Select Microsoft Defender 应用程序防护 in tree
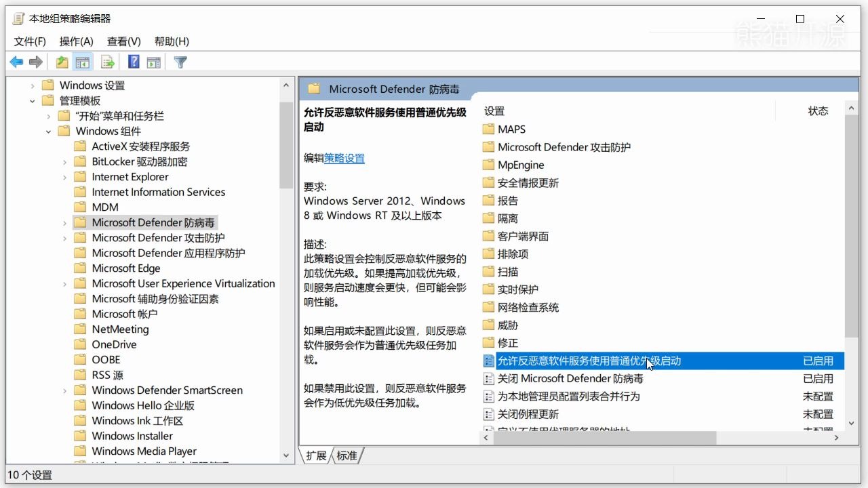Image resolution: width=868 pixels, height=488 pixels. click(x=168, y=253)
